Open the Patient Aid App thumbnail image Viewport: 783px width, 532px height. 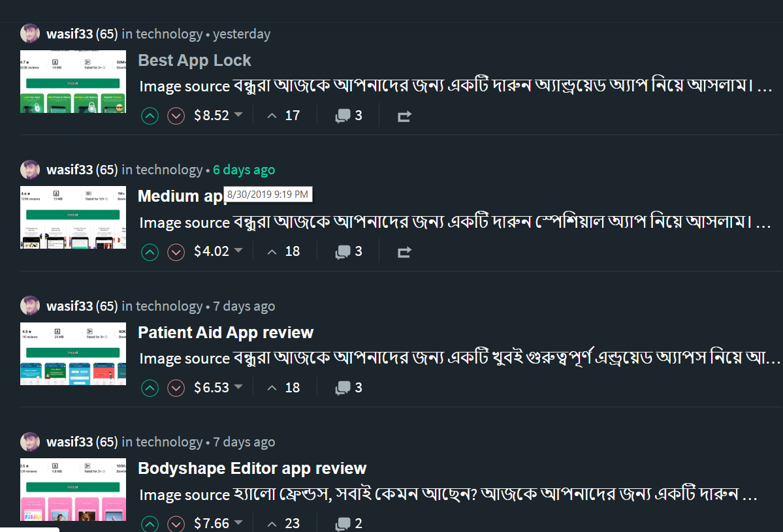73,354
